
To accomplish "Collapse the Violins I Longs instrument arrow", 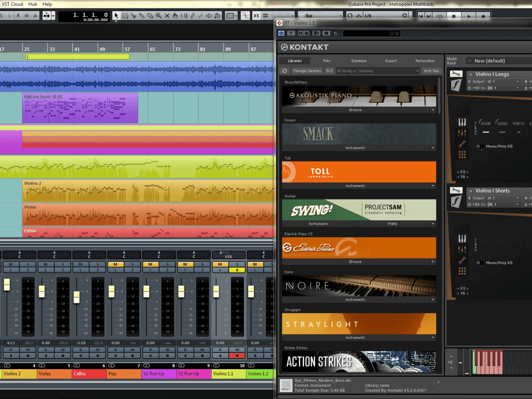I will point(471,74).
